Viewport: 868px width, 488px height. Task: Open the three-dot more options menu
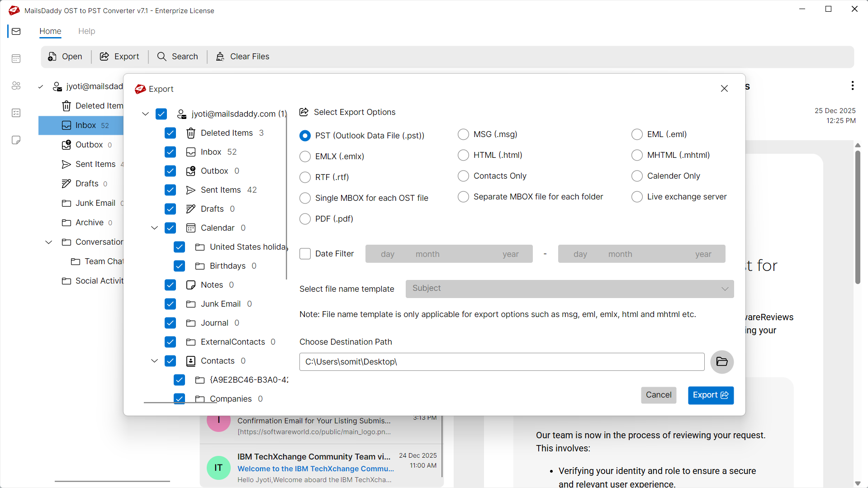[852, 85]
